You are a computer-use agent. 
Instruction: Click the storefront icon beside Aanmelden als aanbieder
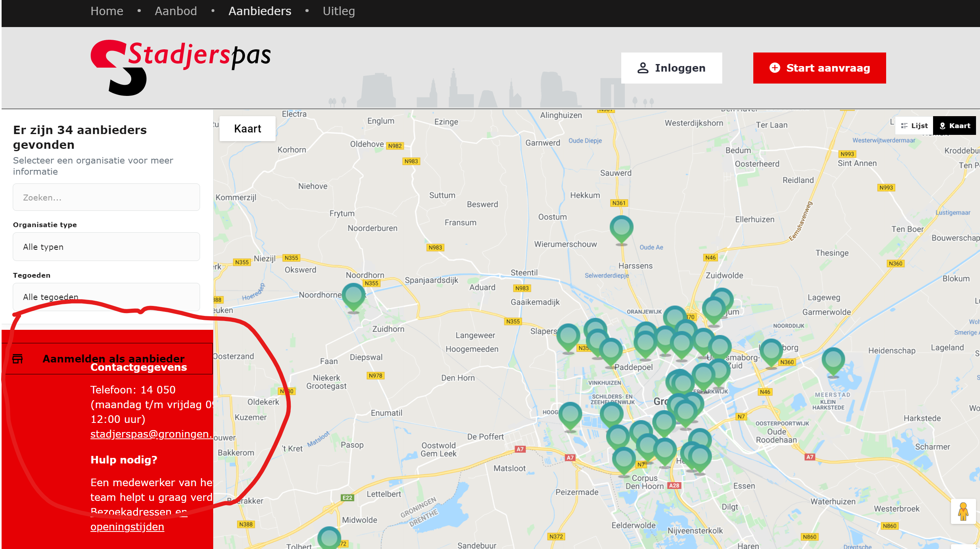click(17, 358)
